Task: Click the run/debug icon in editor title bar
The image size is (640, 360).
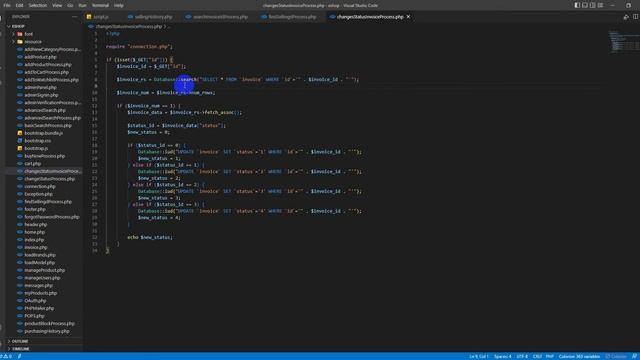Action: [x=626, y=17]
